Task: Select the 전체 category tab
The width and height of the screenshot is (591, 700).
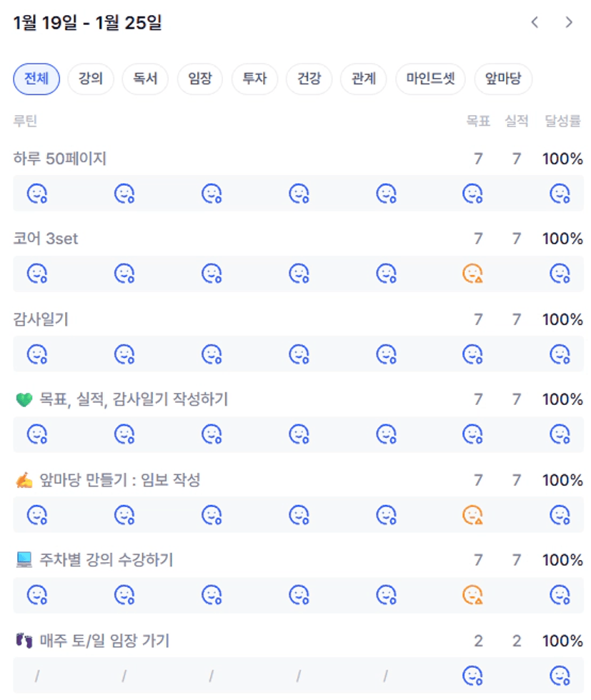Action: pos(36,79)
